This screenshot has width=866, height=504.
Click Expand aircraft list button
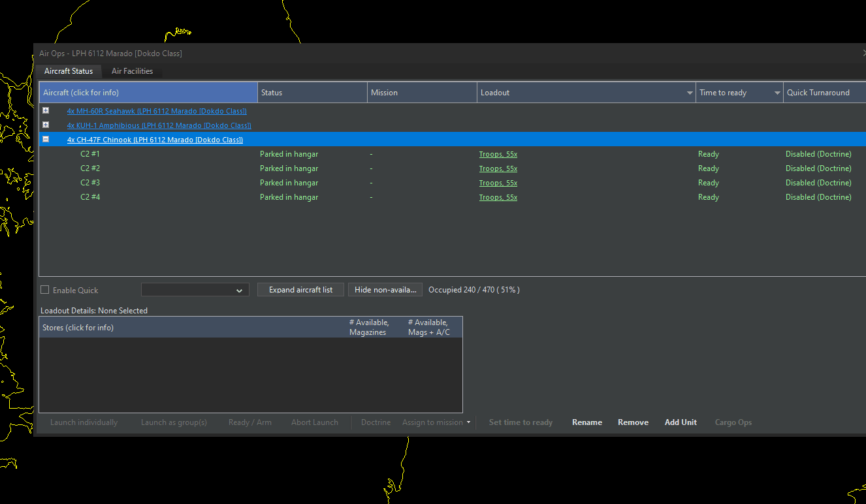point(300,290)
